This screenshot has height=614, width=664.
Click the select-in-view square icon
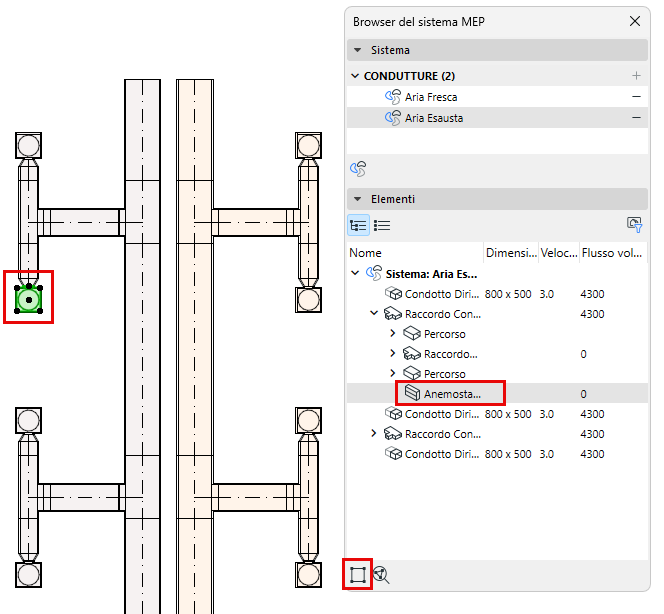click(358, 575)
